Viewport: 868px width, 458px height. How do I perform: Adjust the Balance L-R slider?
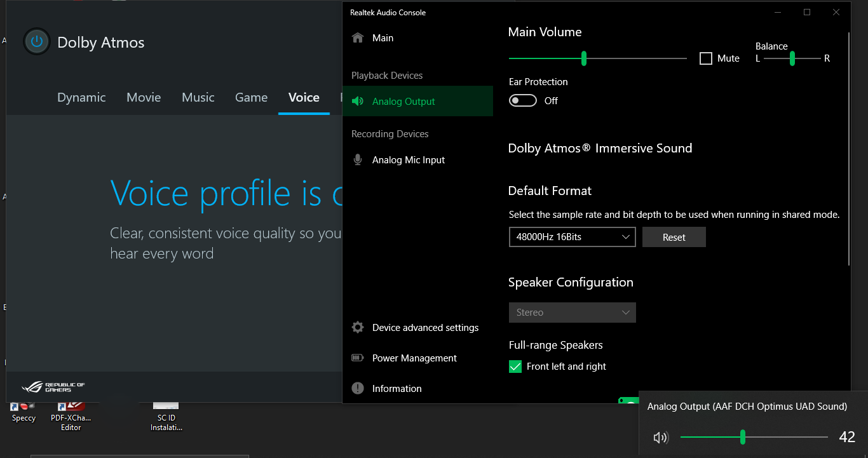(792, 58)
